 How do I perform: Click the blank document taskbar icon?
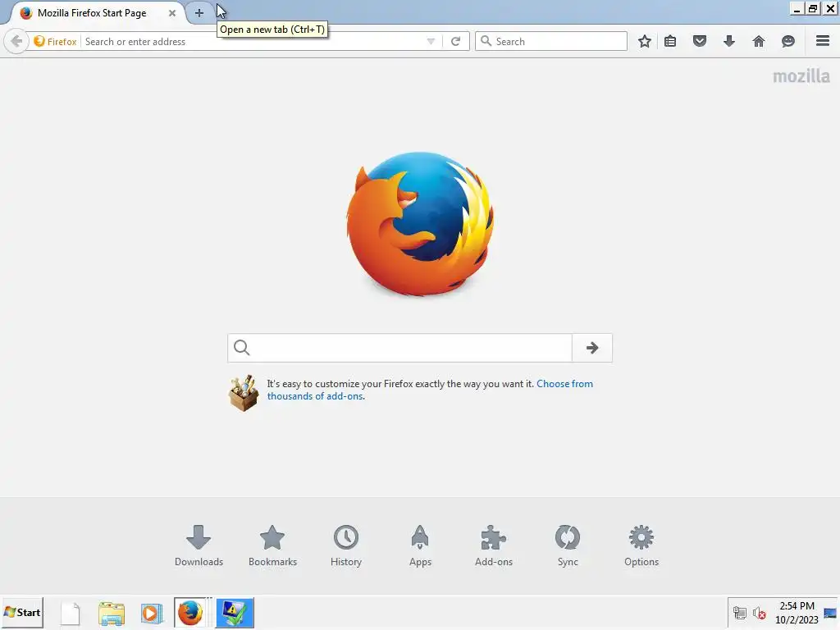pos(71,613)
